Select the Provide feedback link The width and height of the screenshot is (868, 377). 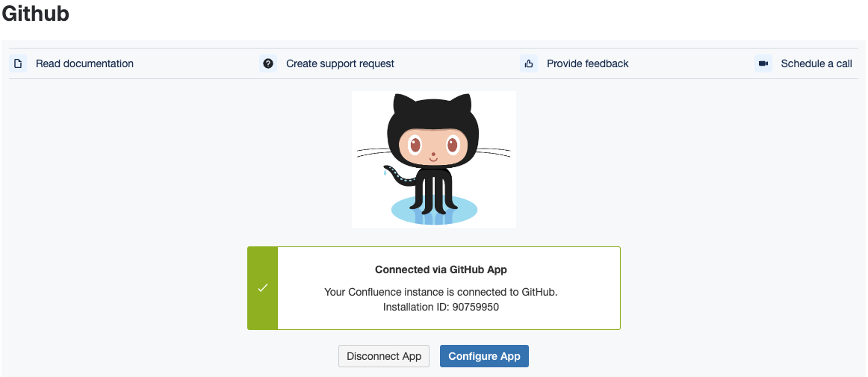[587, 63]
